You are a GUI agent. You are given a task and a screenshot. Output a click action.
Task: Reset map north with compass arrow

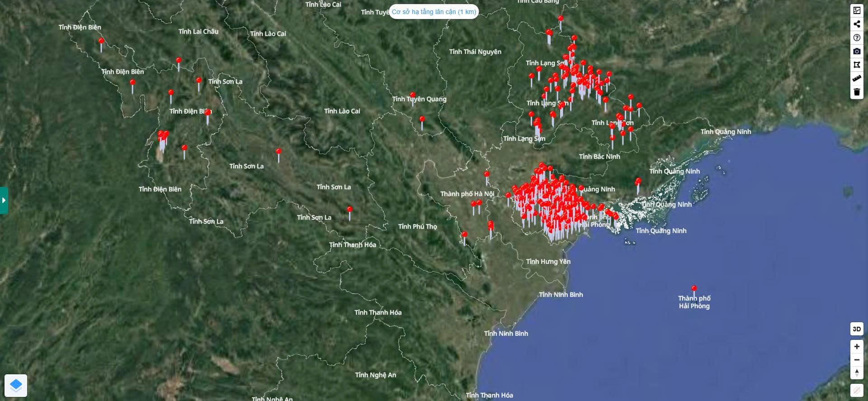point(857,373)
